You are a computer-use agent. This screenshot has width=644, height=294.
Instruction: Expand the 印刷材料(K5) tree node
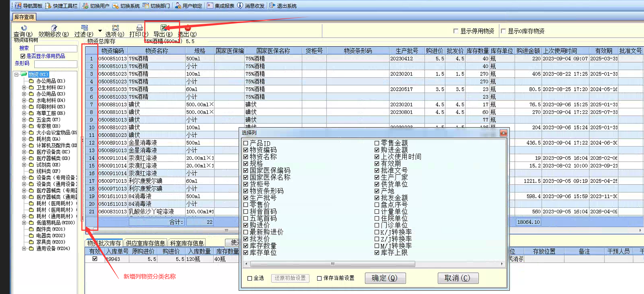click(x=24, y=107)
